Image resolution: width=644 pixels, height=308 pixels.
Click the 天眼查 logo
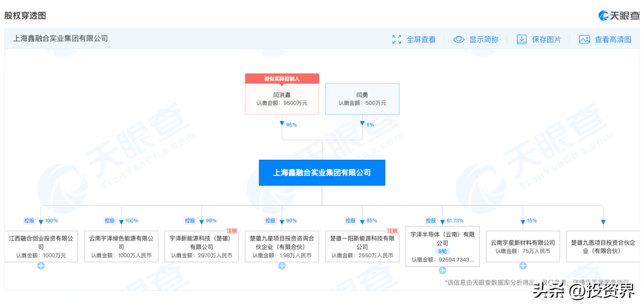tap(619, 16)
